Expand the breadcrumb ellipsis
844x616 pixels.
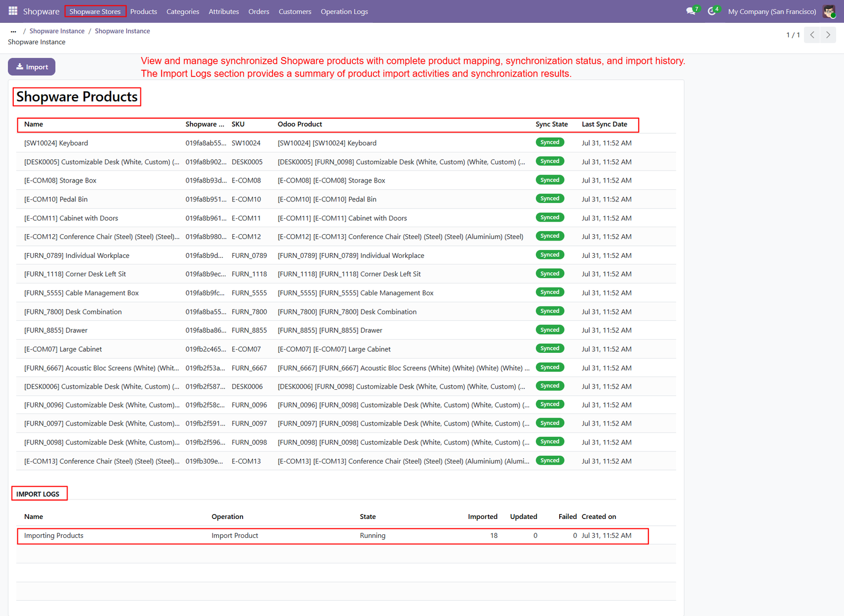13,31
